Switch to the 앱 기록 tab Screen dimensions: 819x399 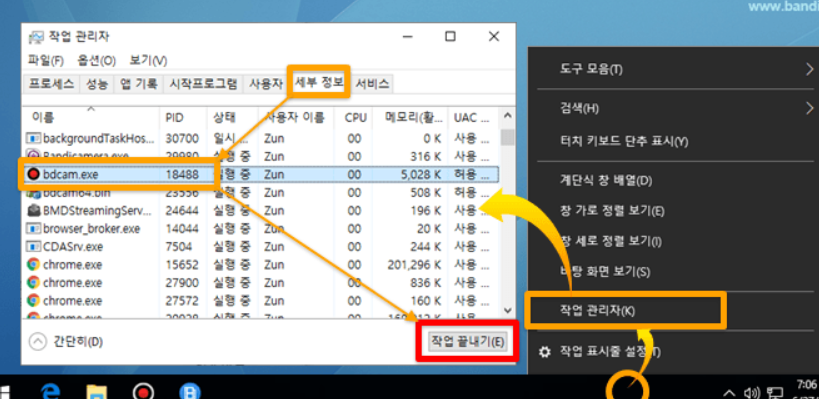tap(138, 84)
